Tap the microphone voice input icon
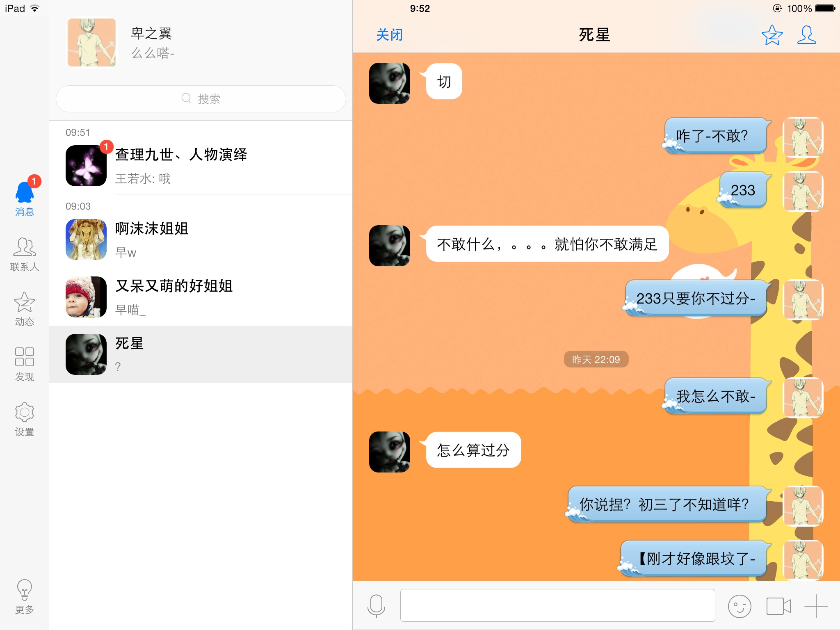Viewport: 840px width, 630px height. [x=376, y=606]
